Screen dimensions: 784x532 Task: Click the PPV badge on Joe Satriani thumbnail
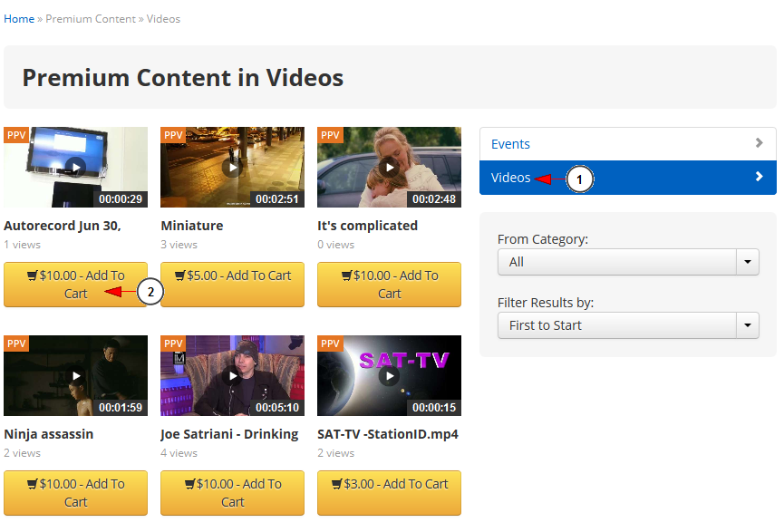pos(173,343)
